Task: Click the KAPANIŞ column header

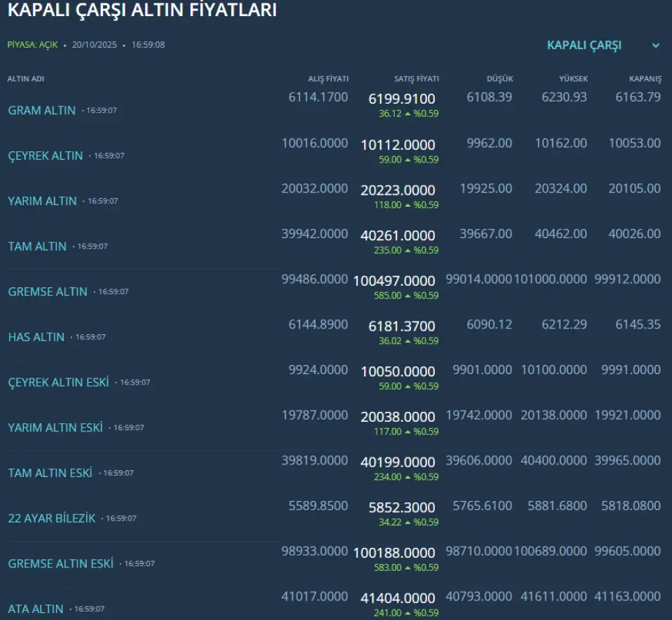Action: [645, 79]
